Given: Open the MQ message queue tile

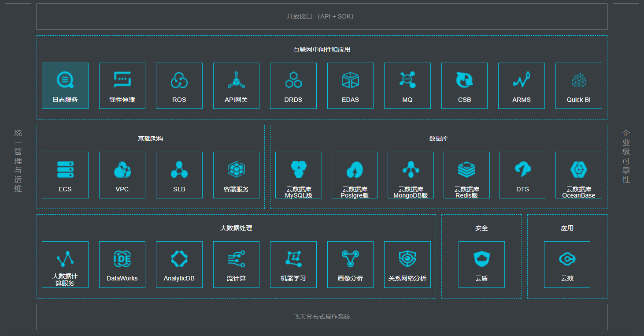Looking at the screenshot, I should (407, 86).
